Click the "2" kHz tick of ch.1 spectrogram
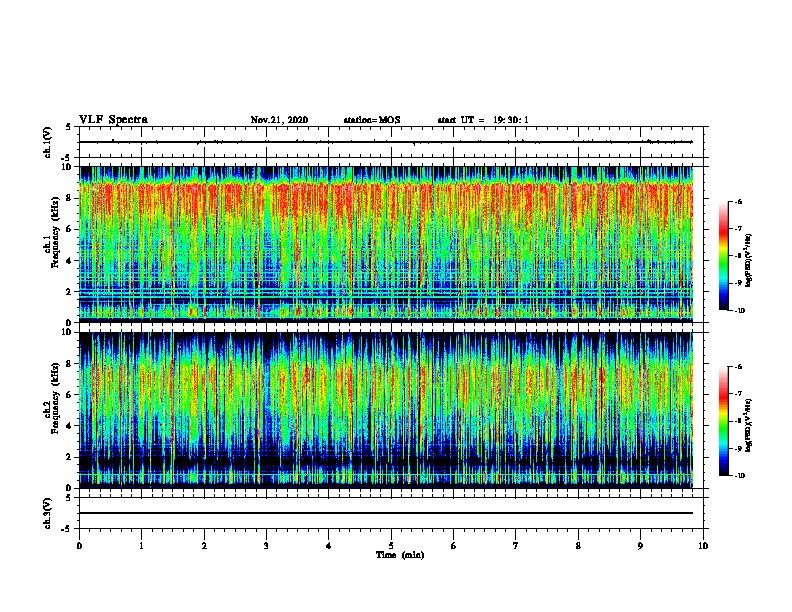Image resolution: width=792 pixels, height=612 pixels. pyautogui.click(x=69, y=292)
